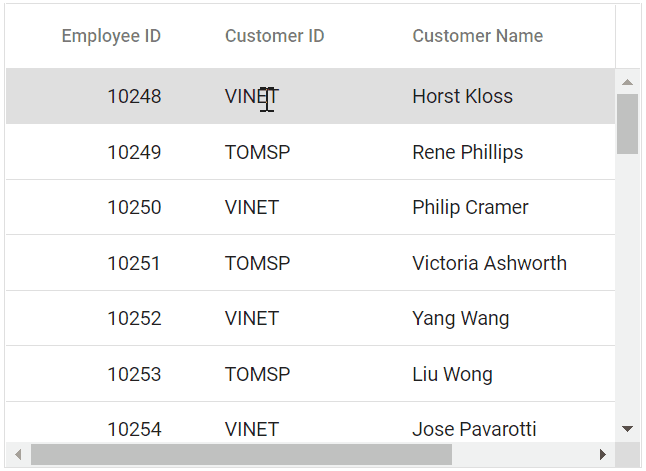Select employee ID 10253 cell

tap(134, 375)
